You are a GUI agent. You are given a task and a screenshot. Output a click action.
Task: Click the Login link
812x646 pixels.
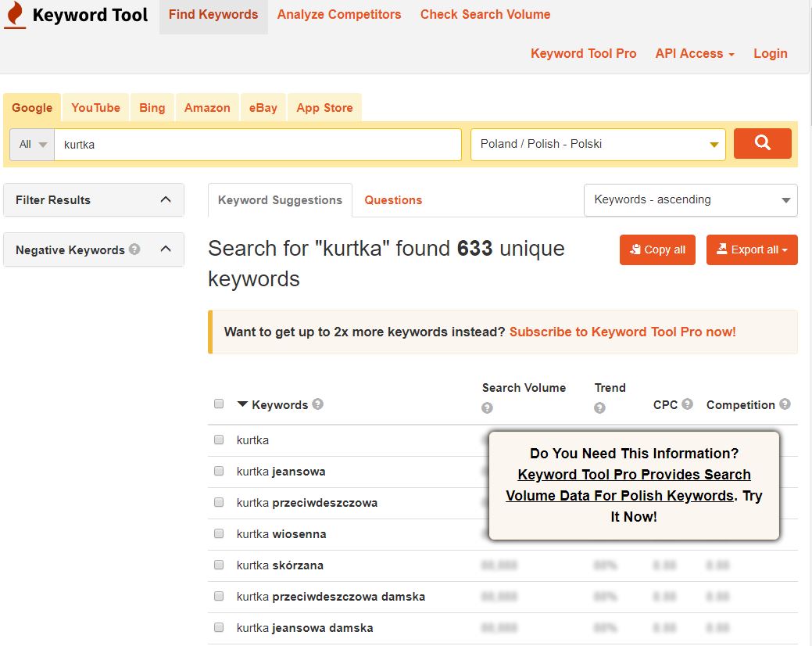point(770,53)
